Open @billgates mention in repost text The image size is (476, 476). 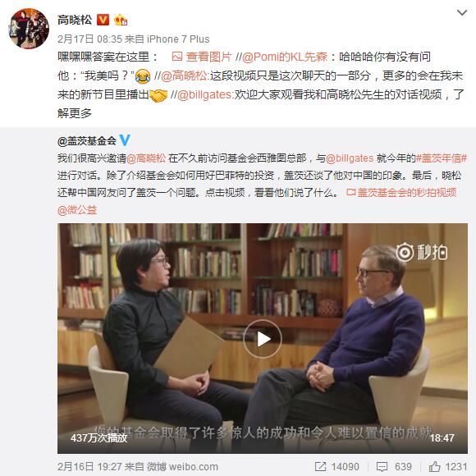[x=204, y=94]
